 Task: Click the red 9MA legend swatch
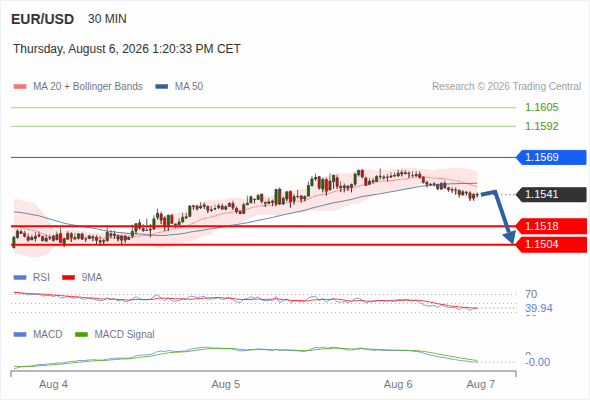click(x=68, y=278)
